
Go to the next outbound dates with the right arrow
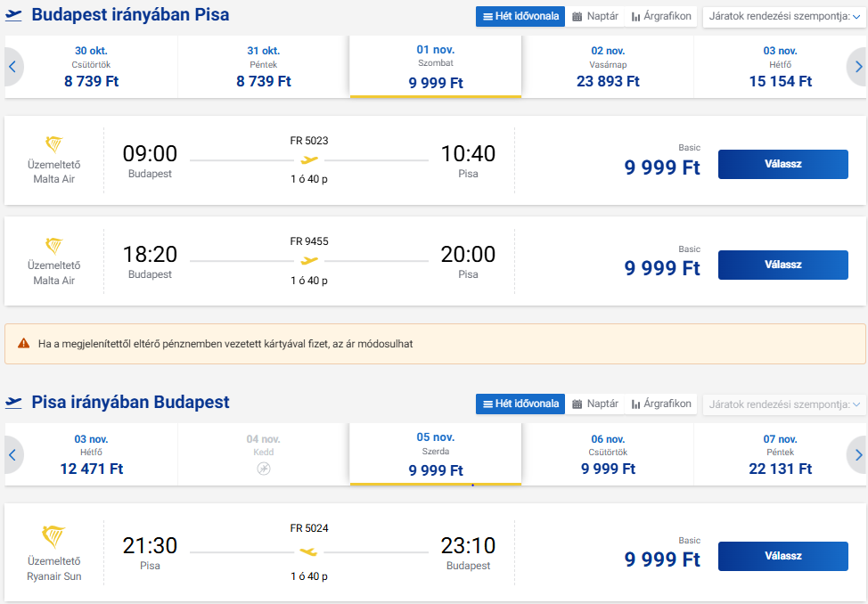click(857, 67)
